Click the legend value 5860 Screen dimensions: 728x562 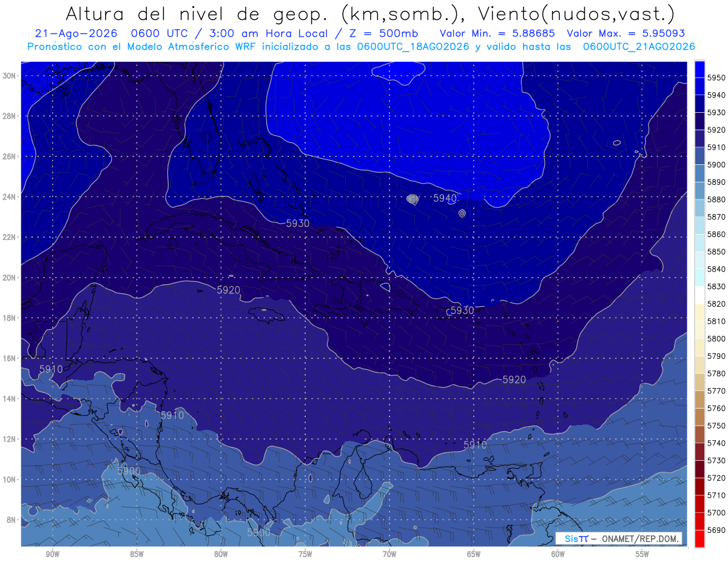click(x=716, y=234)
